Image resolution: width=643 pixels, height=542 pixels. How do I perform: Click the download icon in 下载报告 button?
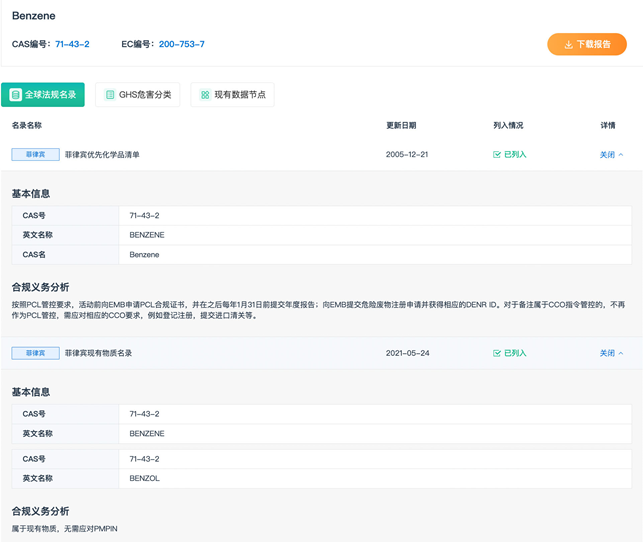coord(568,45)
